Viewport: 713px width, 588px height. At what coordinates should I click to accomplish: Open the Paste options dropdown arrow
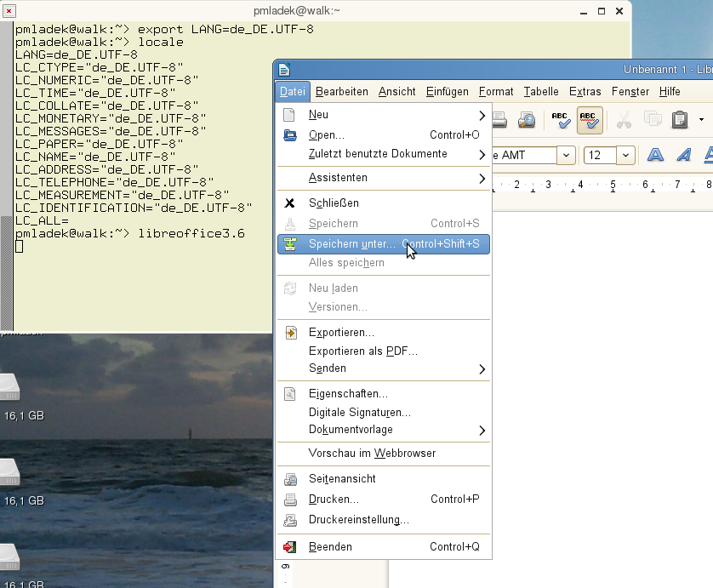point(701,120)
